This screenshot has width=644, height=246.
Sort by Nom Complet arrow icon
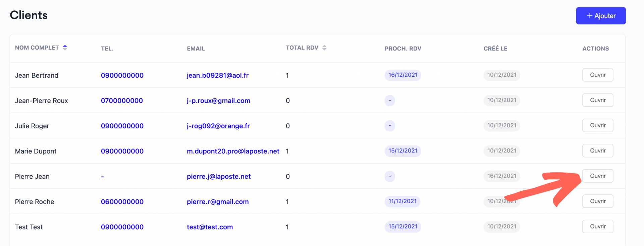click(65, 48)
